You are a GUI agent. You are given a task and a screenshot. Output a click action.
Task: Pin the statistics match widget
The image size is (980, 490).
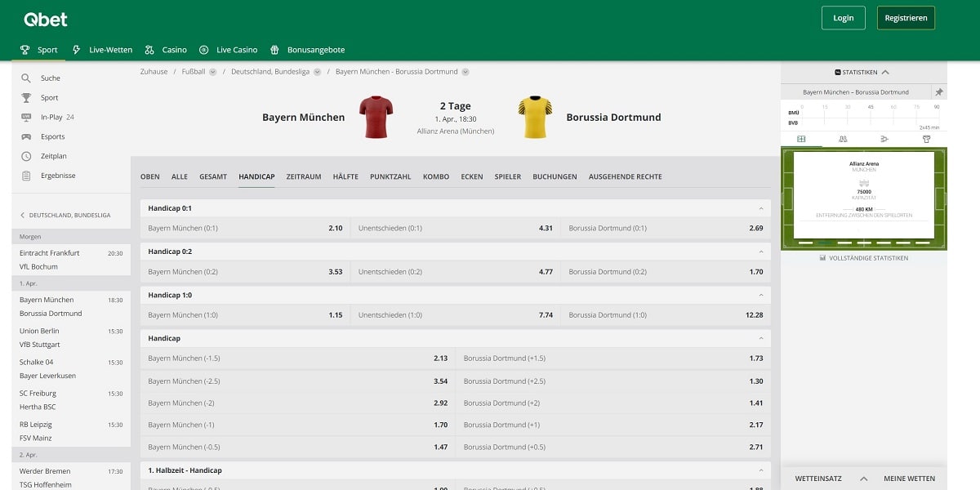(x=939, y=92)
